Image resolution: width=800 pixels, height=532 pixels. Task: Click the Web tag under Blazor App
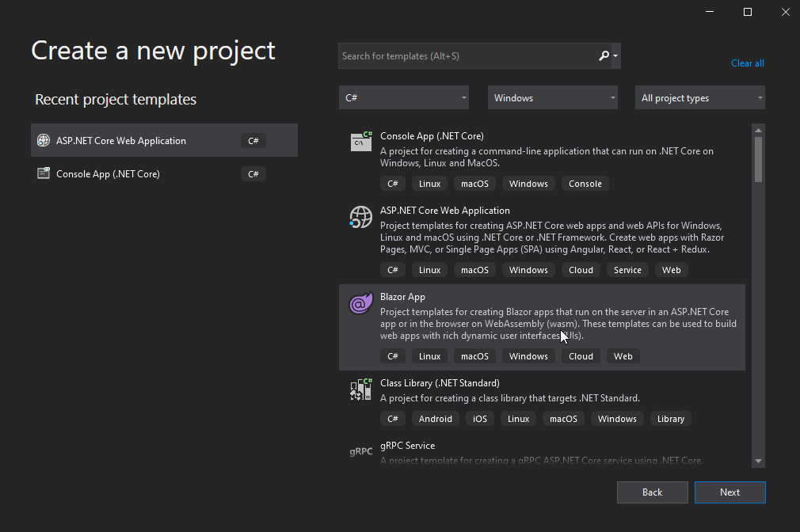[623, 356]
